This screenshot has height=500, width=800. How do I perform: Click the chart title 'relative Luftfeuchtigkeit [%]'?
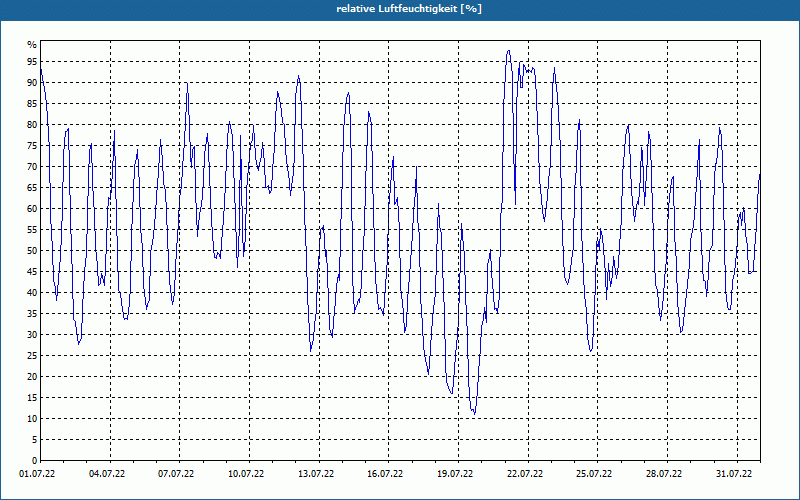[409, 9]
